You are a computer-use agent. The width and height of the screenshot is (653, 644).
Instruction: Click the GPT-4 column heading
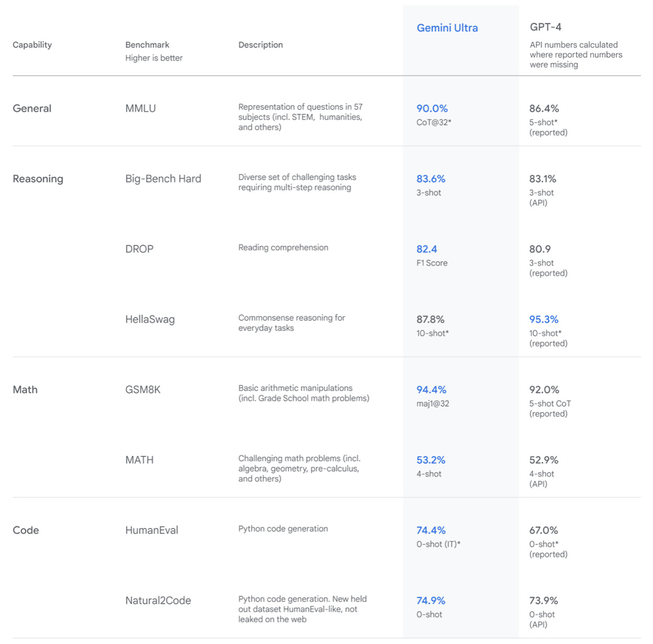[545, 27]
